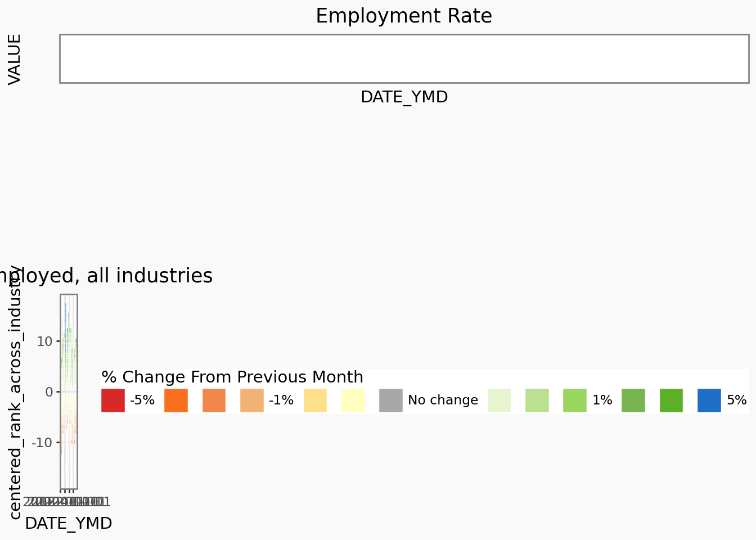Viewport: 756px width, 540px height.
Task: Click the VALUE y-axis label
Action: (x=15, y=59)
